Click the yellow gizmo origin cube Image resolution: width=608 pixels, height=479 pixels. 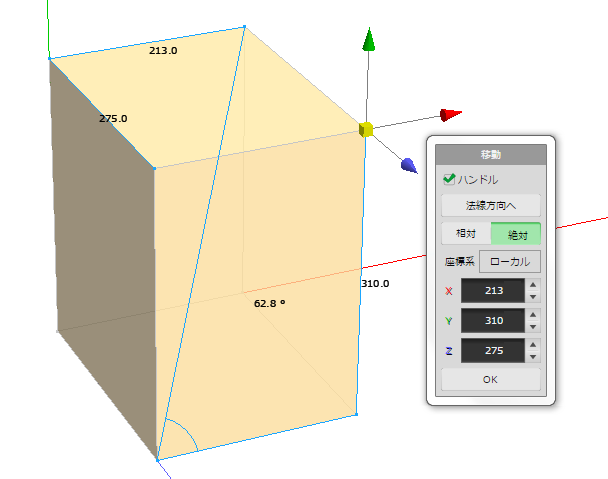click(366, 129)
